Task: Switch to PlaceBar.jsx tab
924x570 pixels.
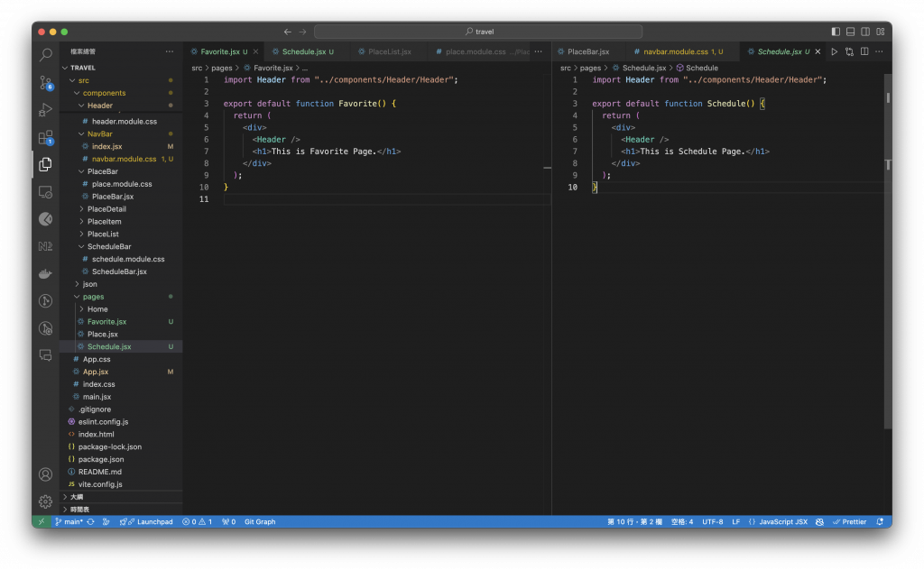Action: (x=587, y=51)
